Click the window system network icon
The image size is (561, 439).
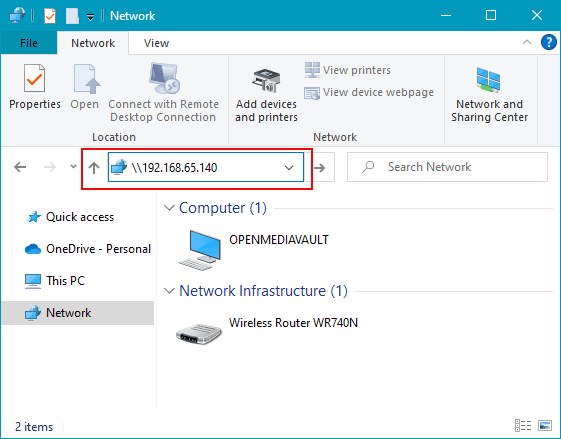click(17, 15)
